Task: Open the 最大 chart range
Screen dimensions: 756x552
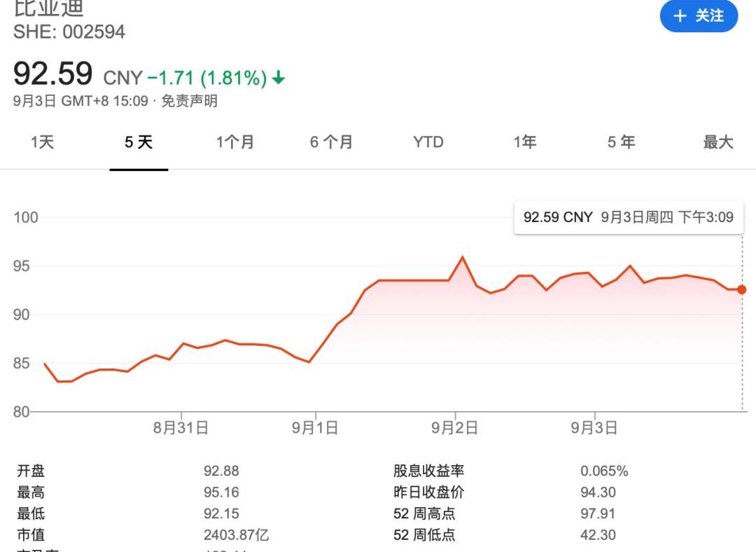Action: [x=717, y=142]
